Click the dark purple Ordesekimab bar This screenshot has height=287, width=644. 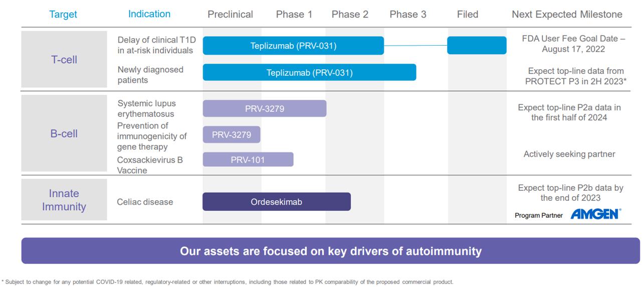click(x=277, y=202)
